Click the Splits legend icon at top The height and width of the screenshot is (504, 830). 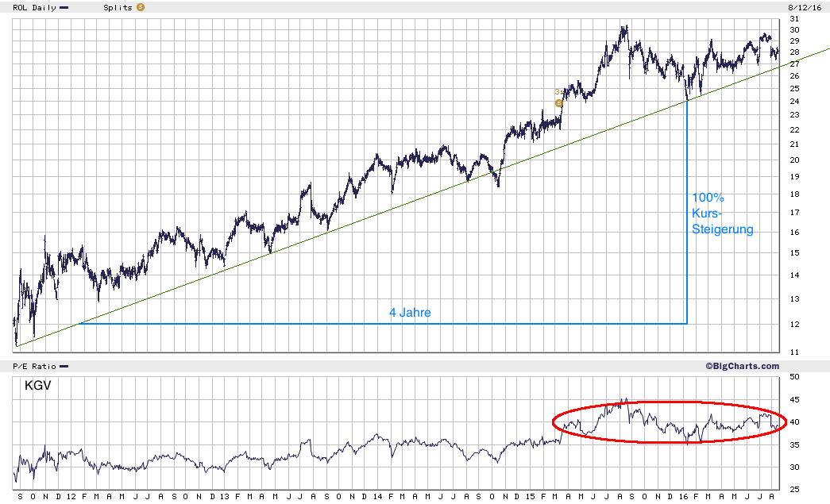point(141,7)
